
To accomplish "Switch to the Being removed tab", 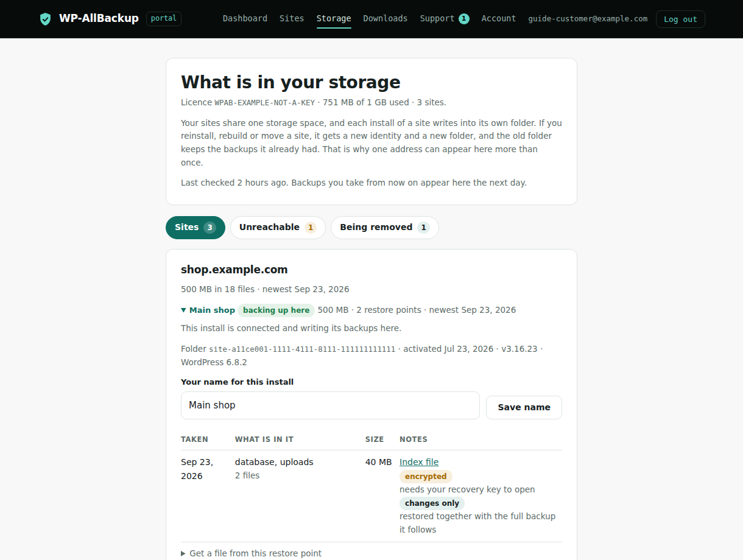I will [385, 228].
